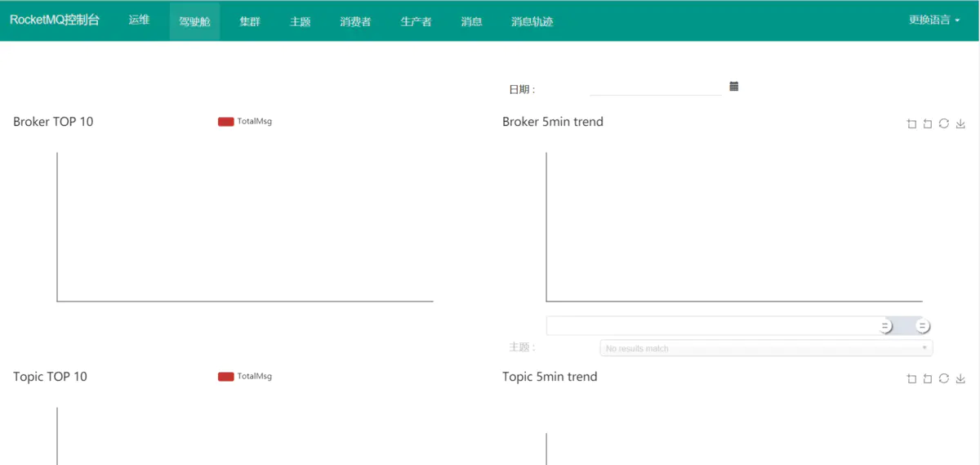Open the 消息 message page
Viewport: 980px width, 465px height.
click(471, 21)
